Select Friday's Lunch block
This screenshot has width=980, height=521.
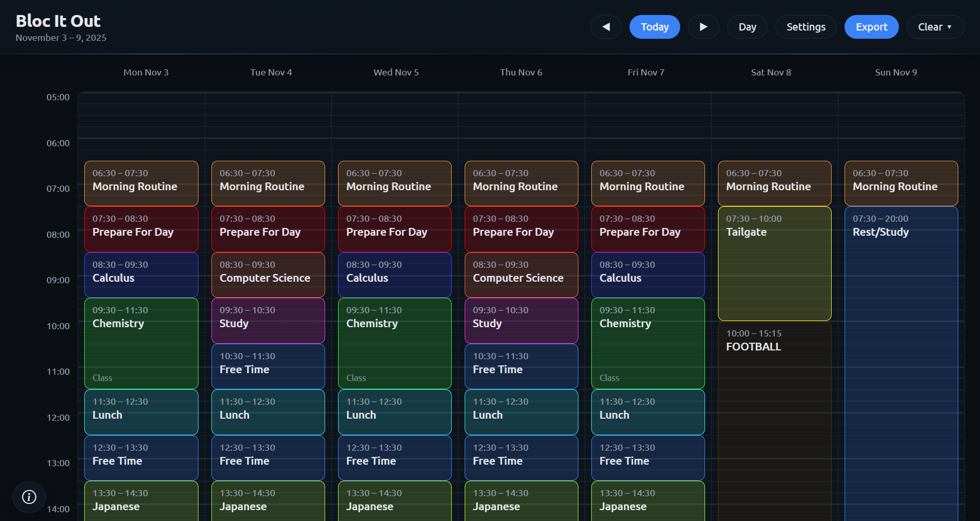(648, 412)
